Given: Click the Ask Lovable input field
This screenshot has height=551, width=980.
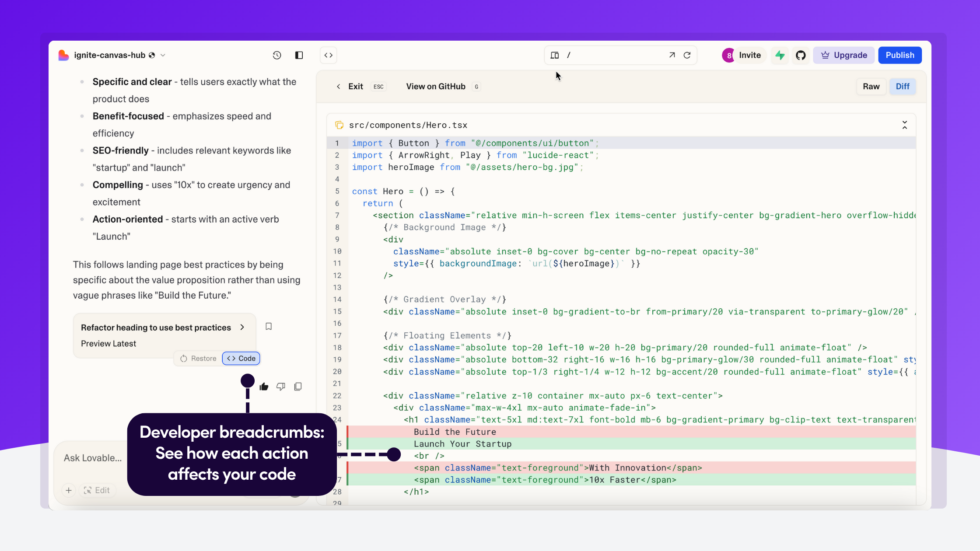Looking at the screenshot, I should point(93,458).
